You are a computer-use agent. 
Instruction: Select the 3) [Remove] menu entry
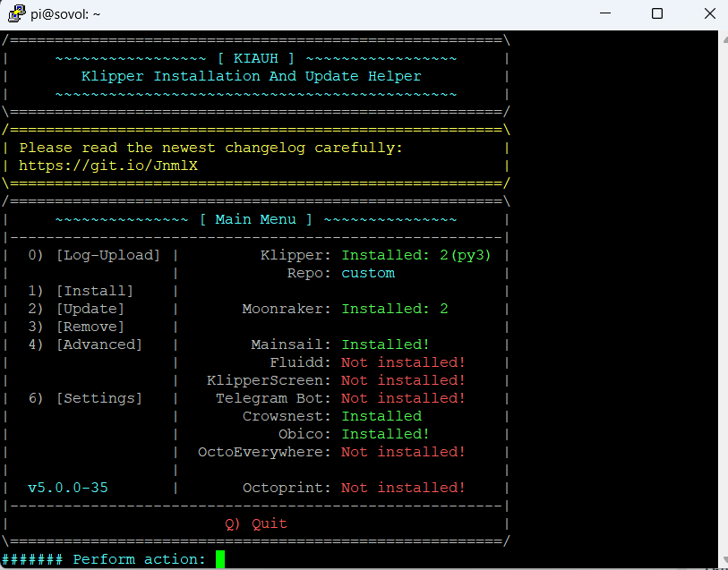pos(76,327)
